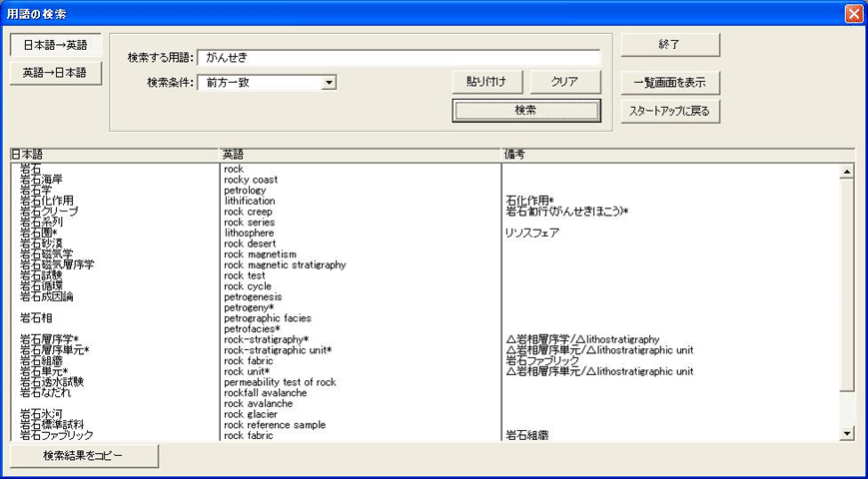
Task: Switch to 英語→日本語 search direction
Action: click(55, 73)
